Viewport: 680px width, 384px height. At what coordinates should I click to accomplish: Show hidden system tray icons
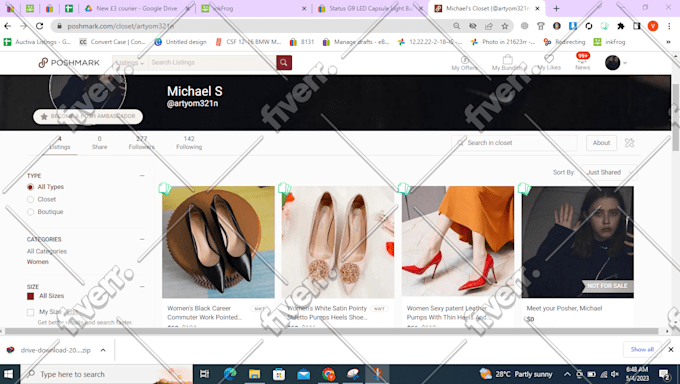[567, 374]
